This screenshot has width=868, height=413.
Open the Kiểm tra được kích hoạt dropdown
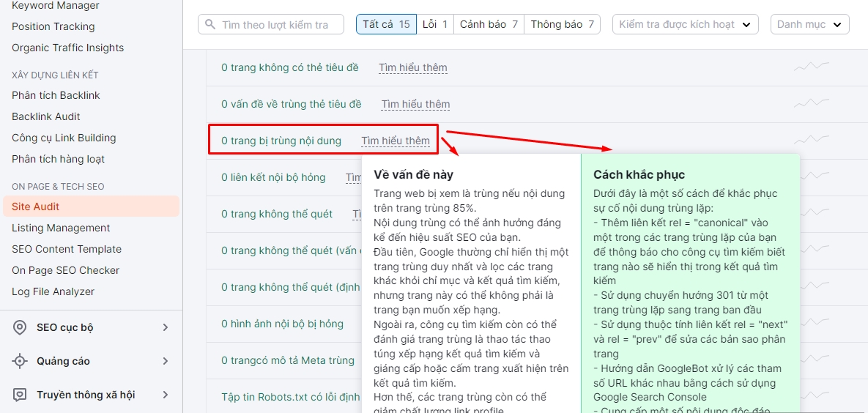point(685,24)
